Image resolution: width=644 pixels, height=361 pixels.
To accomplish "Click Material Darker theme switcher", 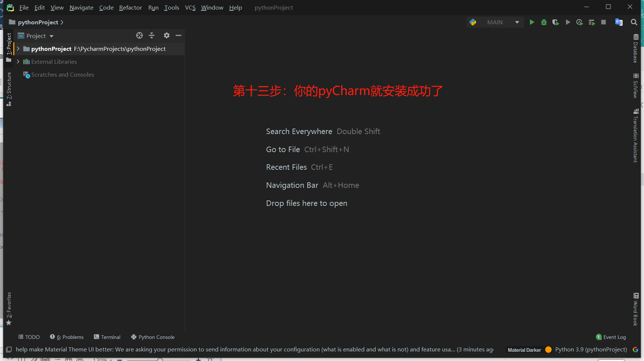I will [524, 350].
